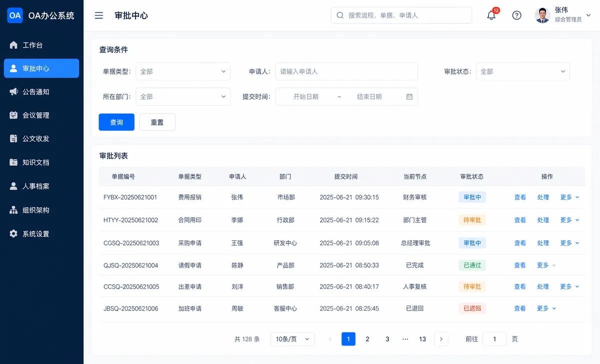Image resolution: width=600 pixels, height=364 pixels.
Task: Click the OA logo icon
Action: 15,15
